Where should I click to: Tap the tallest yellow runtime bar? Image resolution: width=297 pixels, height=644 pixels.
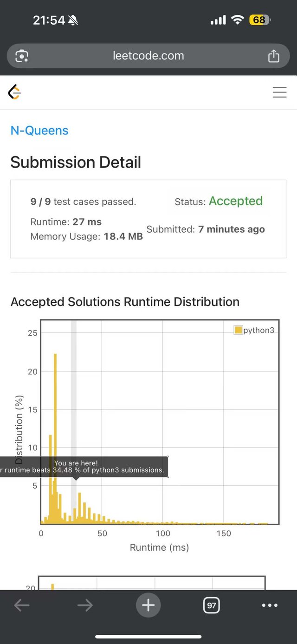click(x=55, y=438)
